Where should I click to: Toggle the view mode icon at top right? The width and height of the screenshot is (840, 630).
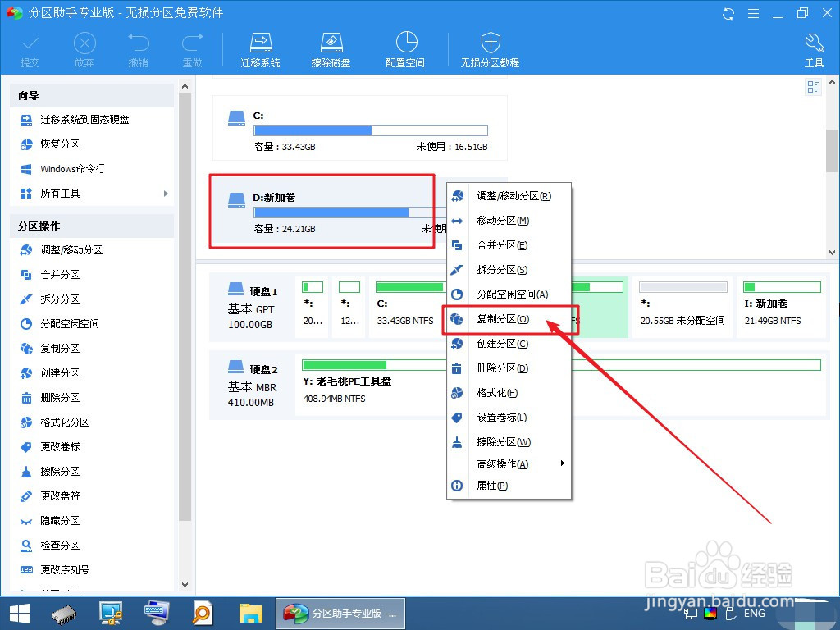813,87
